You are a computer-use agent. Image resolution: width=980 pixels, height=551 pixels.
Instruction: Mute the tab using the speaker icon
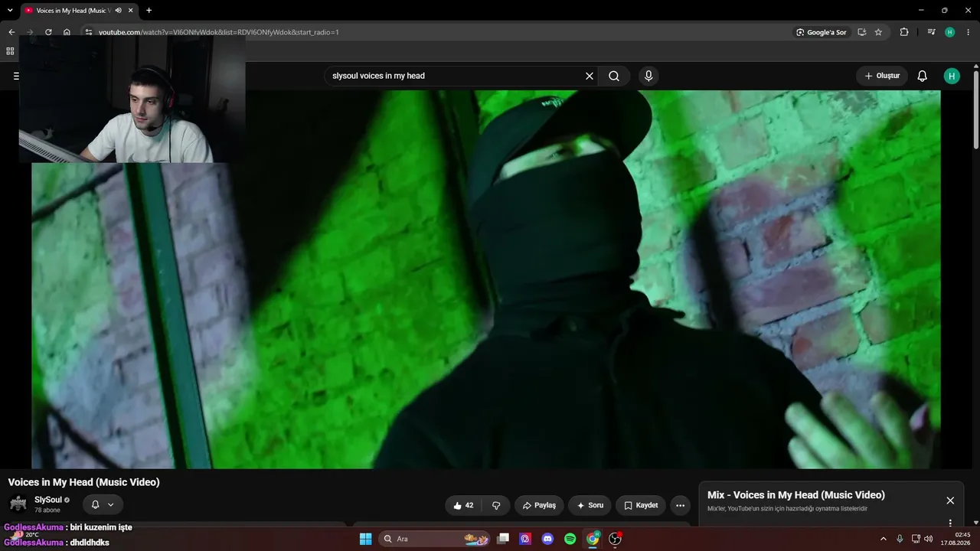coord(118,11)
